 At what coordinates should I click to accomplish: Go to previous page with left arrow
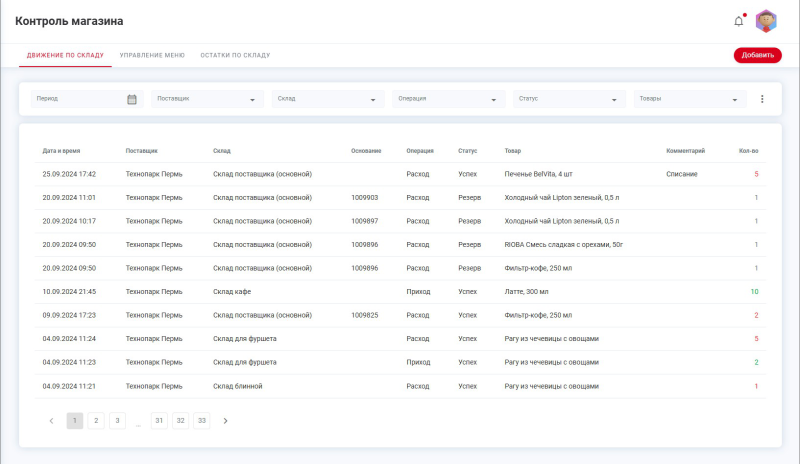[52, 421]
